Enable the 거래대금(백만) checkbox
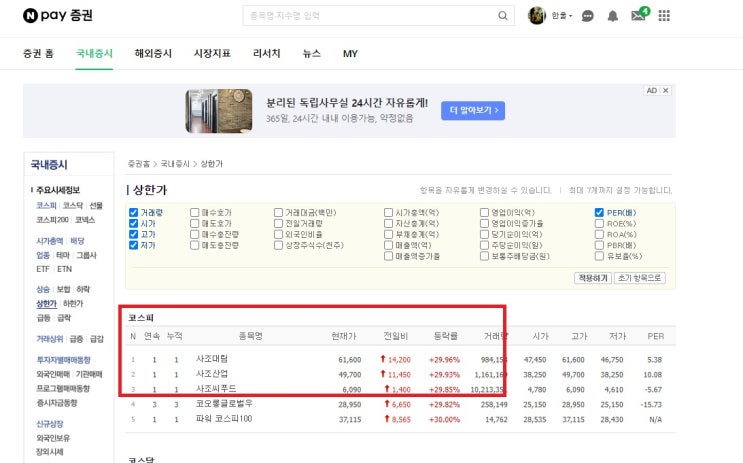Viewport: 743px width, 463px height. pyautogui.click(x=278, y=212)
